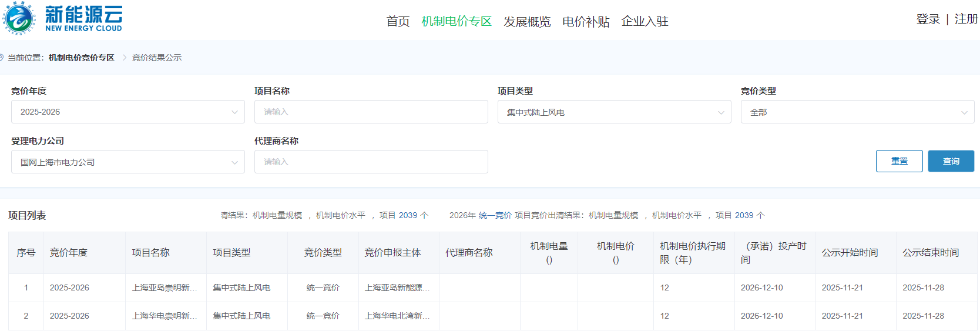The image size is (980, 331).
Task: Select the 机制电价专区 navigation tab
Action: coord(457,21)
